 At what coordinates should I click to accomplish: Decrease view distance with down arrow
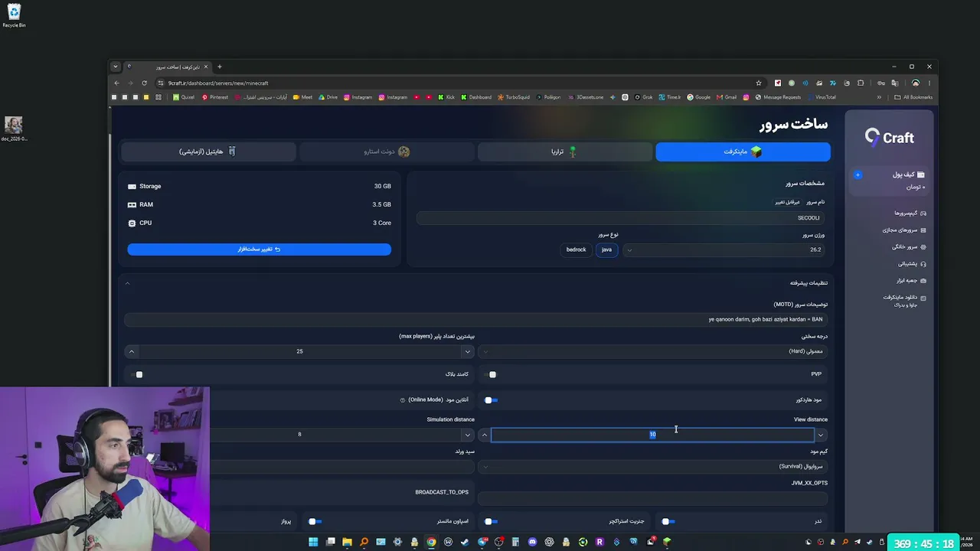tap(820, 435)
